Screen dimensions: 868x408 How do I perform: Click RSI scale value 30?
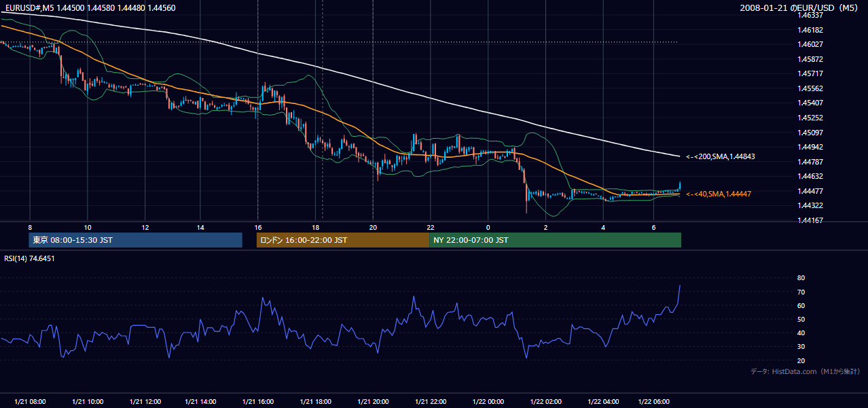pos(801,346)
